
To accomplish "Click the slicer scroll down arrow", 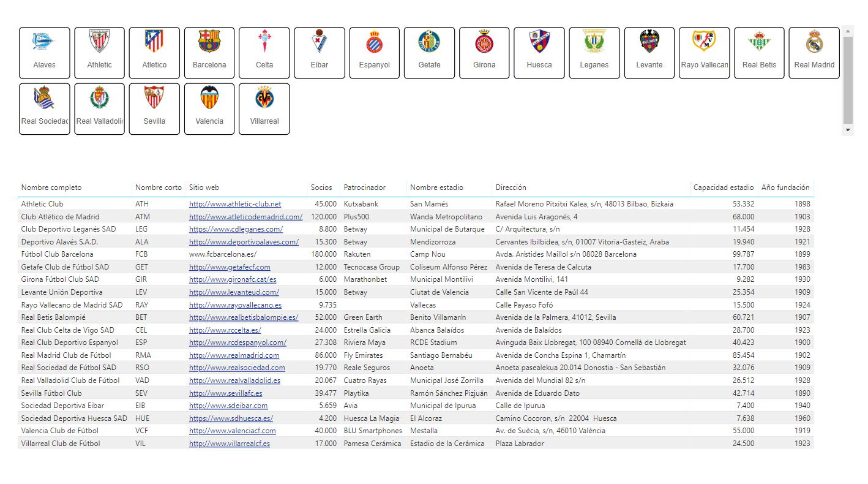I will pos(848,130).
